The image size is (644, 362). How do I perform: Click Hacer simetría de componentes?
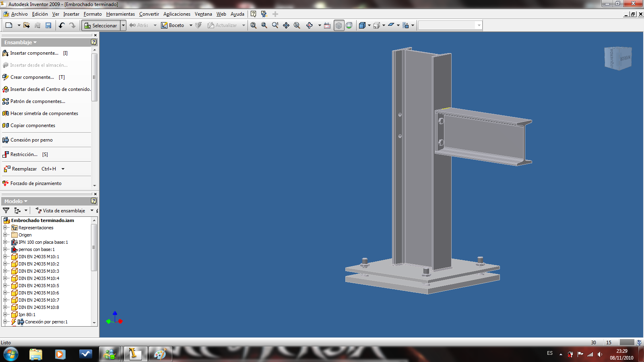tap(40, 113)
